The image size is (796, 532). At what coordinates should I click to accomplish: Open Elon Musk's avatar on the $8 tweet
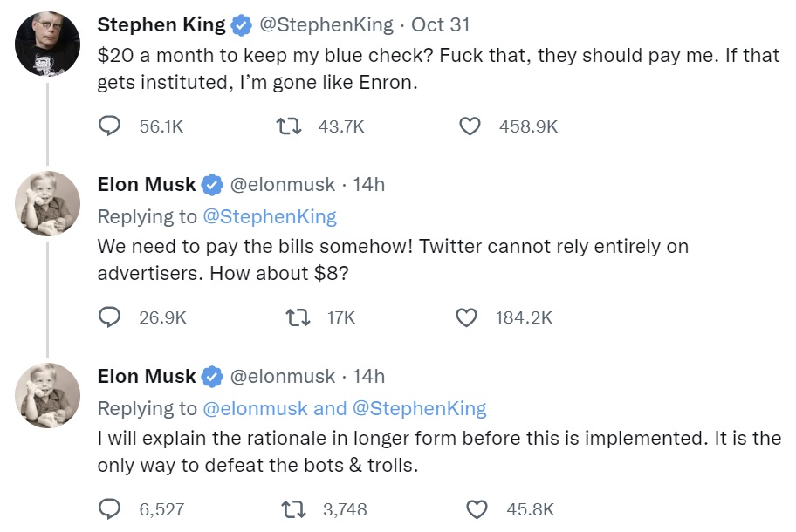tap(48, 203)
